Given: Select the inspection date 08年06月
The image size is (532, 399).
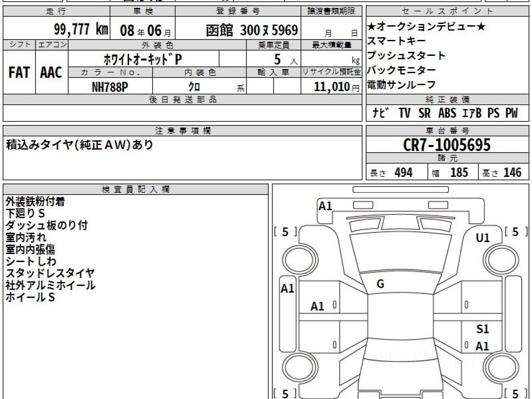Looking at the screenshot, I should point(145,31).
